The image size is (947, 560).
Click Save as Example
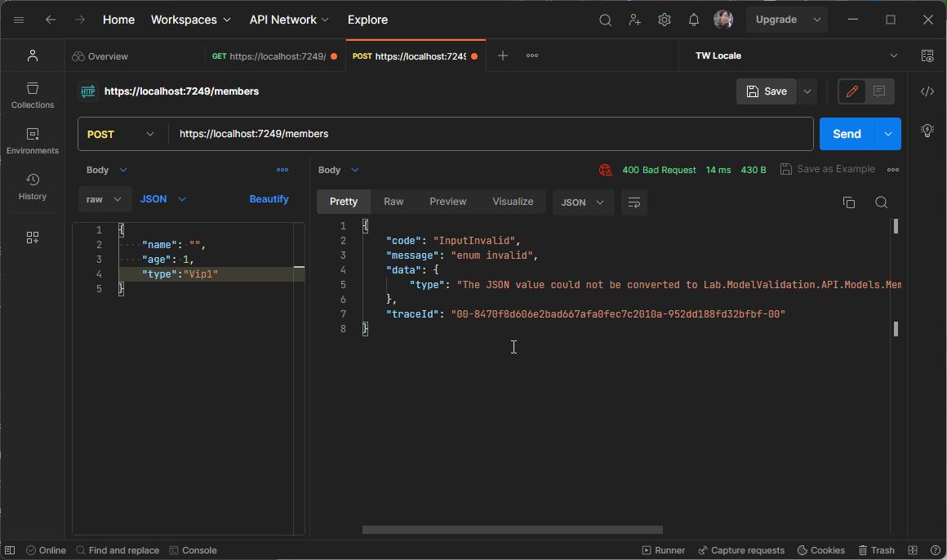[828, 169]
